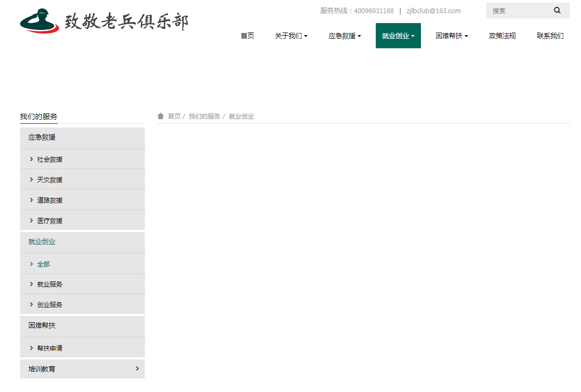Click the veteran salute site logo
Viewport: 581px width, 392px height.
[x=104, y=22]
